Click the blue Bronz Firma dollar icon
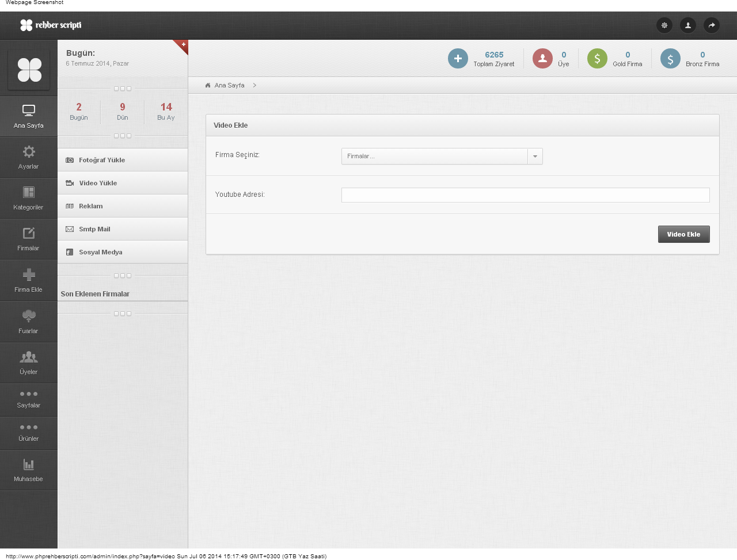Image resolution: width=737 pixels, height=560 pixels. pyautogui.click(x=670, y=58)
